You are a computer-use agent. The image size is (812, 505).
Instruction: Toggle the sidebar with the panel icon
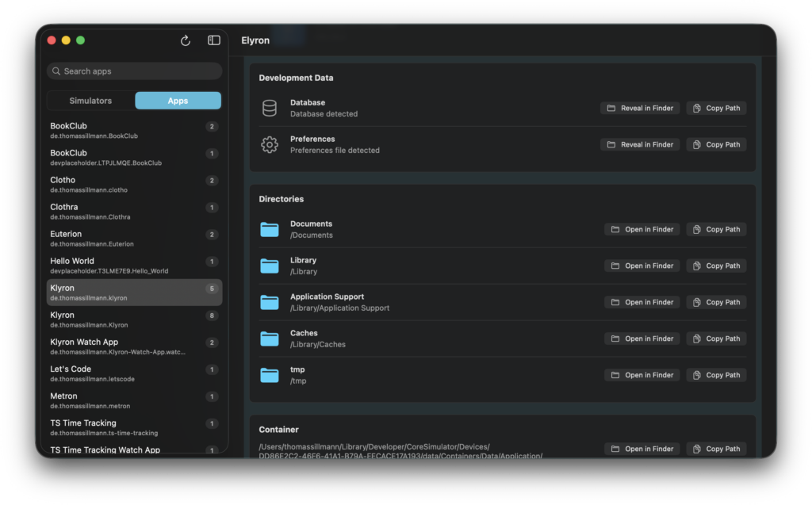(x=214, y=40)
